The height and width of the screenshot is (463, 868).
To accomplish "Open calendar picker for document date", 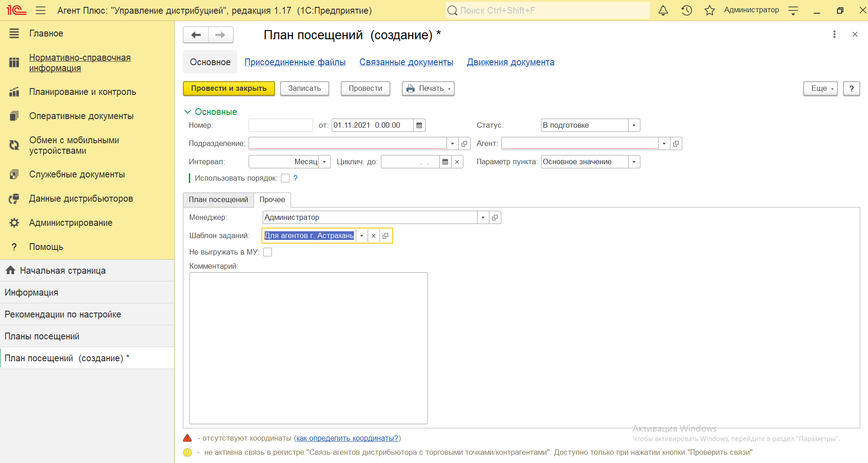I will [419, 125].
